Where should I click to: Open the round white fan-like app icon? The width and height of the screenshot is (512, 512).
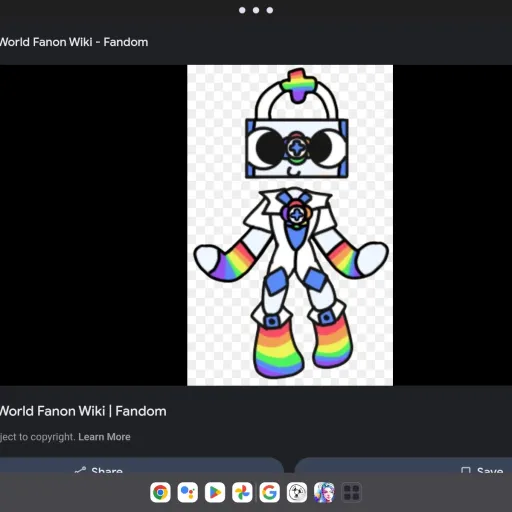pyautogui.click(x=297, y=492)
